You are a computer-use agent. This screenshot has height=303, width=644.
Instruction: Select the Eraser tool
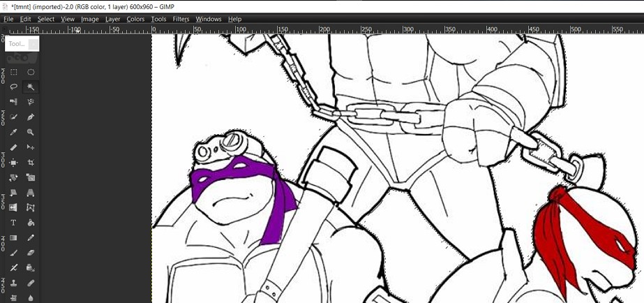31,253
